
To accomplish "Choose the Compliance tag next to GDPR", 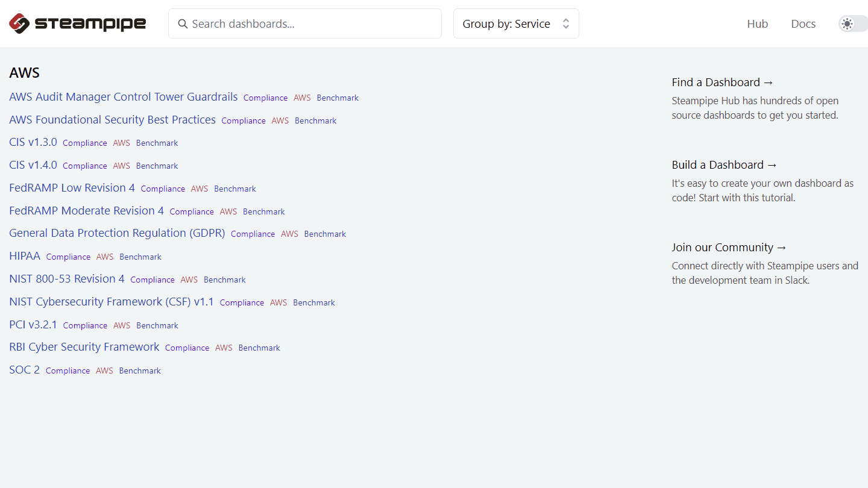I will 253,234.
